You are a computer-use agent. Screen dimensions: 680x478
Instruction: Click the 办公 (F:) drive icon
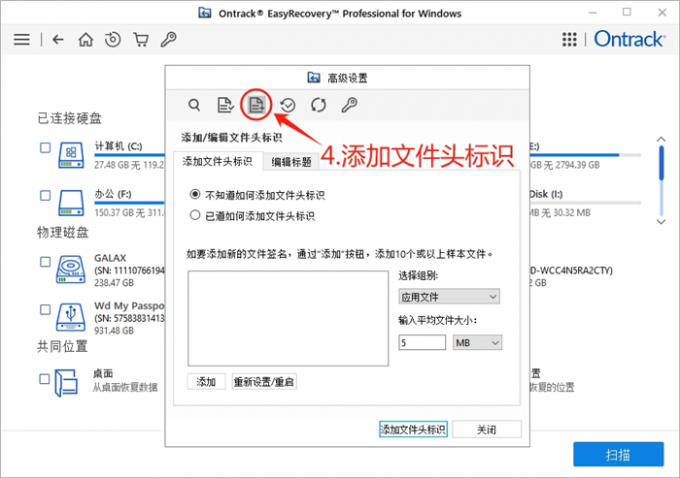(71, 203)
